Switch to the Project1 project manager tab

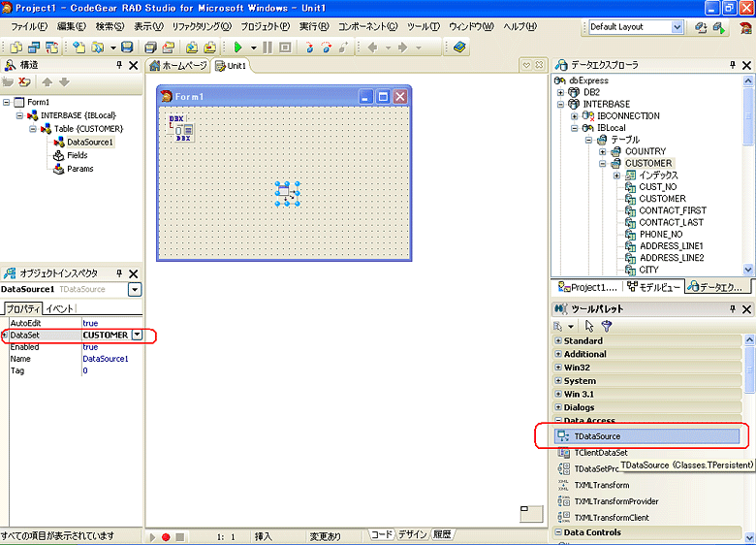tap(587, 287)
